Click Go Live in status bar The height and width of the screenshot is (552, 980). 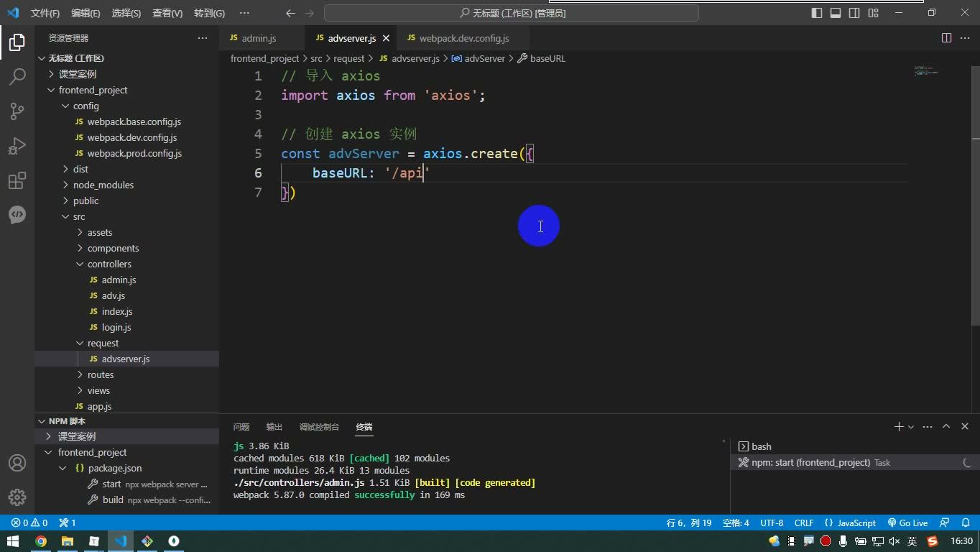[x=907, y=523]
